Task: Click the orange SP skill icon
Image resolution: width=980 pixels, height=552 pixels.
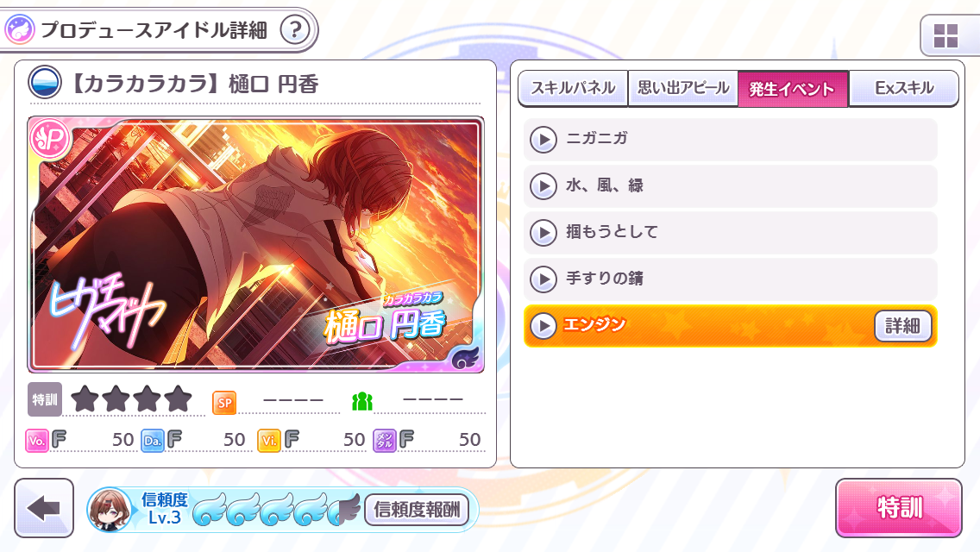Action: (224, 403)
